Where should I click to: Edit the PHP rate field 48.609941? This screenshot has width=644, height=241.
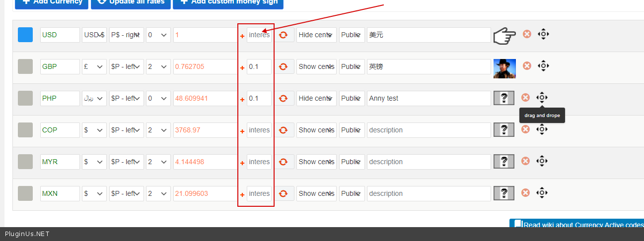tap(206, 98)
